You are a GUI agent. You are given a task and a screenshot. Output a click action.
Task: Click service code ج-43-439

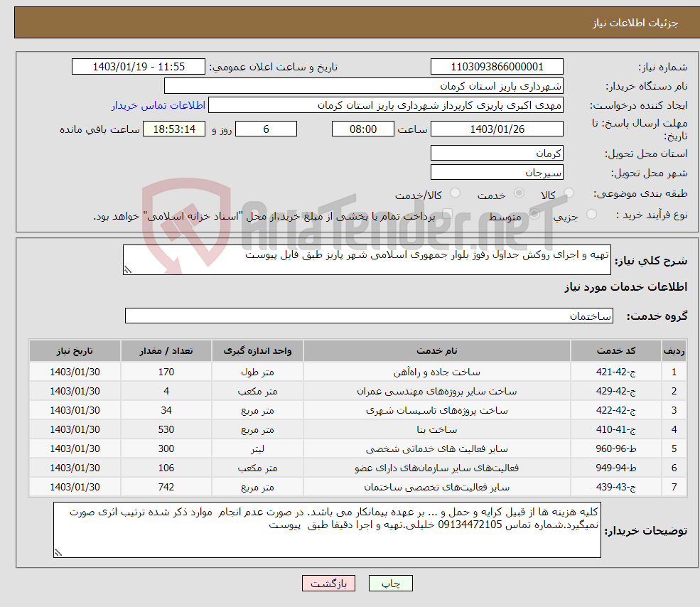(x=615, y=488)
